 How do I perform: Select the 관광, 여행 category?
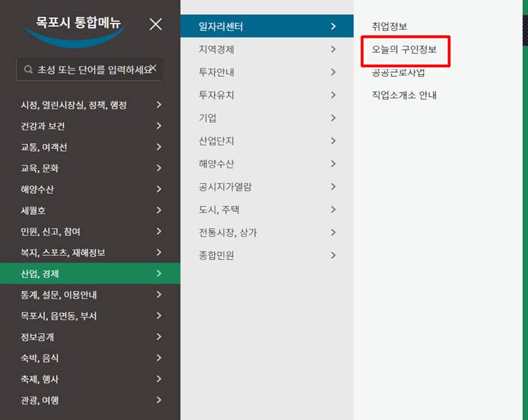90,400
